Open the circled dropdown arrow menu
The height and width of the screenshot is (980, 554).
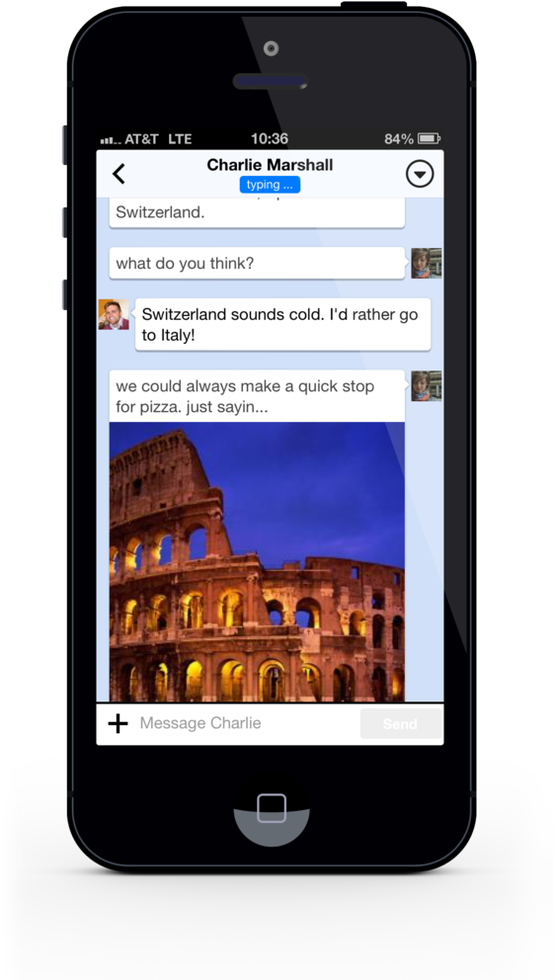pos(420,174)
